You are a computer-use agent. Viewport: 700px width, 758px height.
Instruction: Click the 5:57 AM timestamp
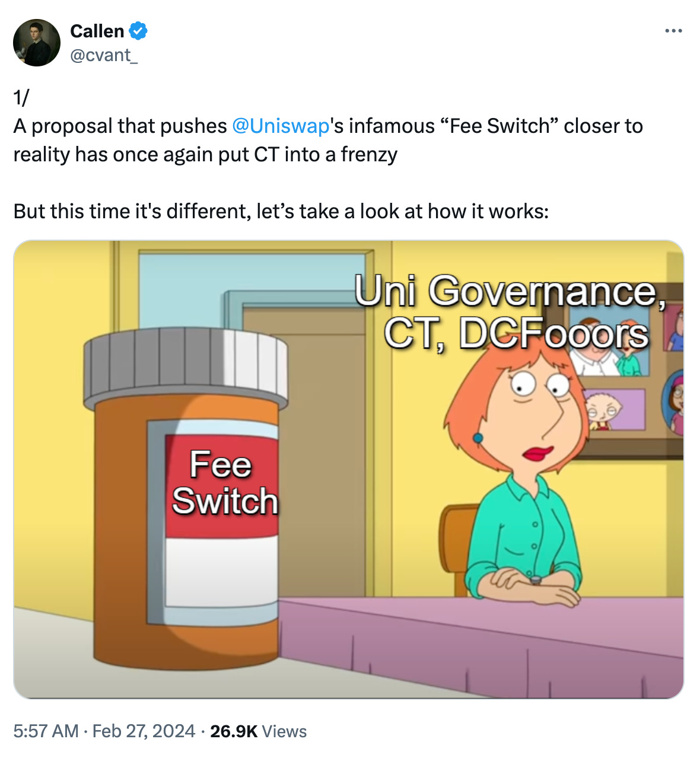point(46,731)
